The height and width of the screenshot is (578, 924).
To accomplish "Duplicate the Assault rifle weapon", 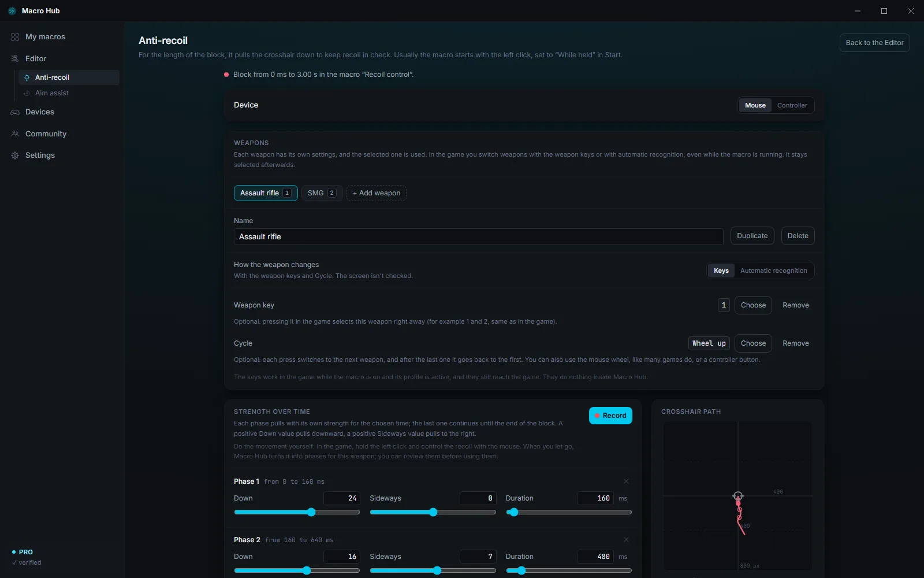I will click(752, 236).
